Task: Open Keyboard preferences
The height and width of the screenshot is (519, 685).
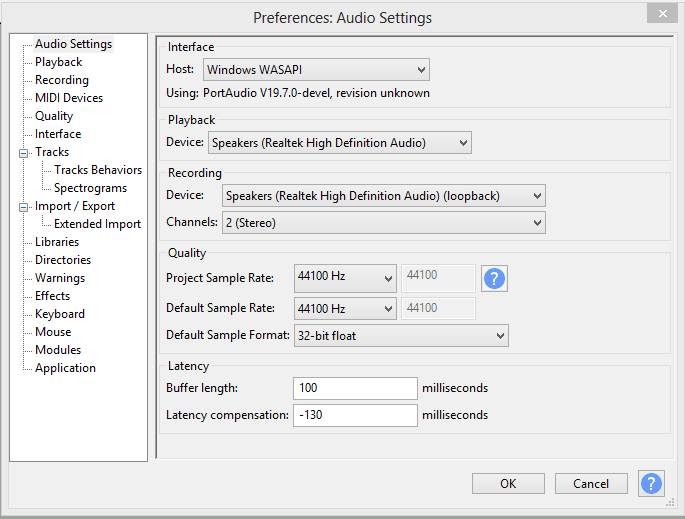Action: 60,314
